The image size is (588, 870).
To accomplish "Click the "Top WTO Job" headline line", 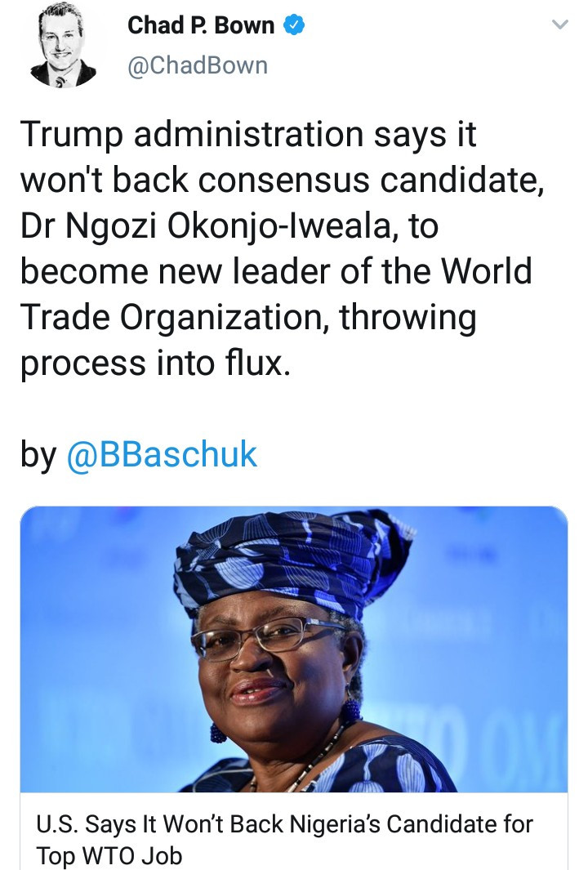I will pyautogui.click(x=109, y=855).
